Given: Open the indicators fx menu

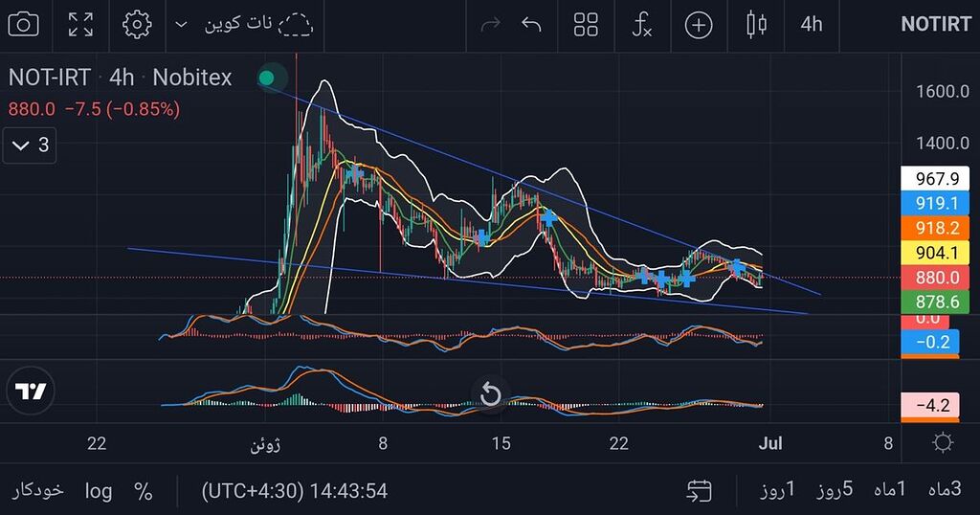Looking at the screenshot, I should point(642,24).
